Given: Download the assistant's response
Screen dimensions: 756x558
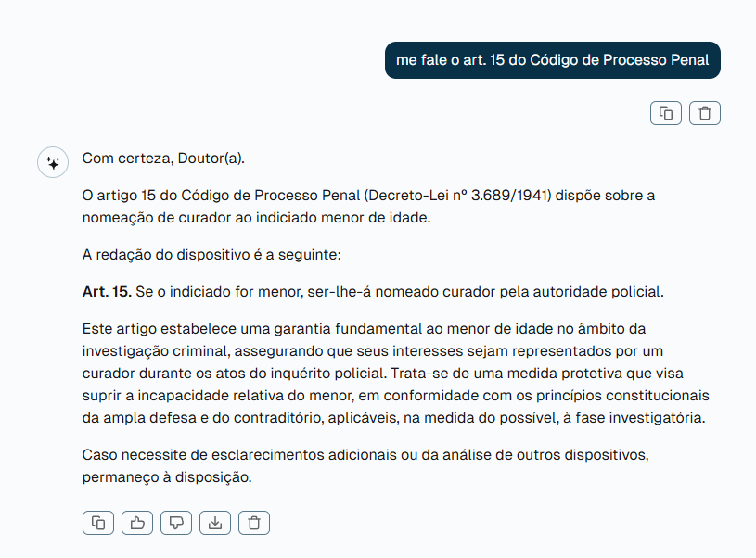Looking at the screenshot, I should pos(215,523).
